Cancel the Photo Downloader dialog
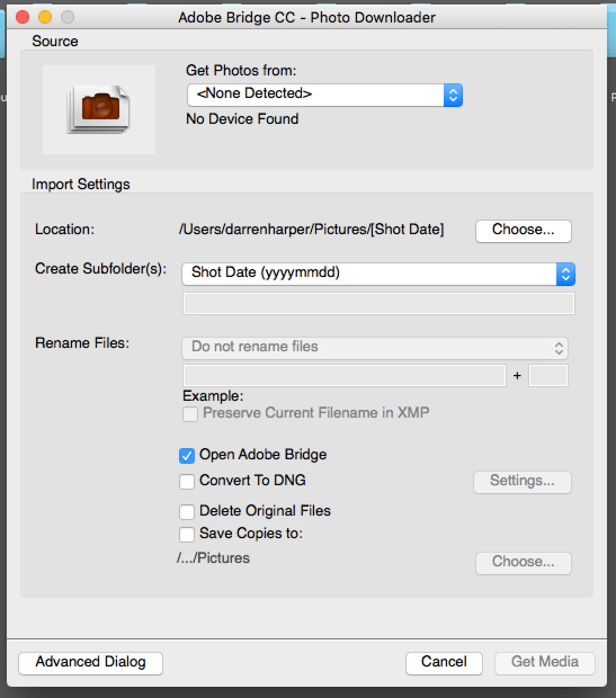Screen dimensions: 616x698 point(444,663)
